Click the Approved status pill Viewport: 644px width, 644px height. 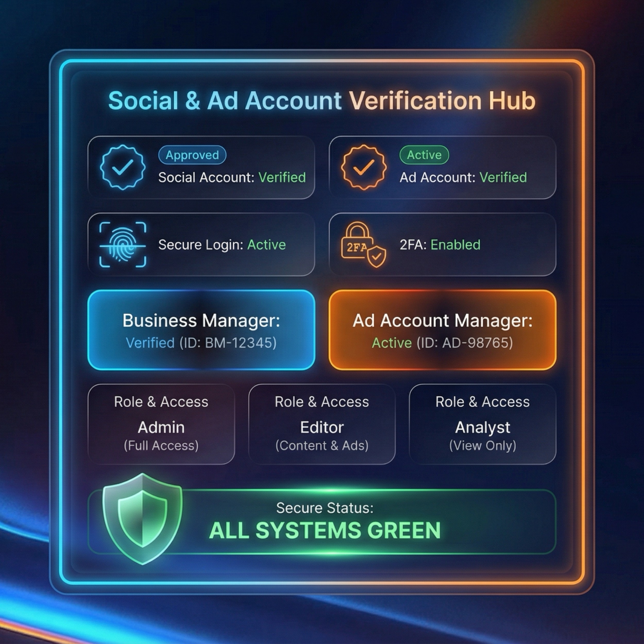pyautogui.click(x=192, y=155)
